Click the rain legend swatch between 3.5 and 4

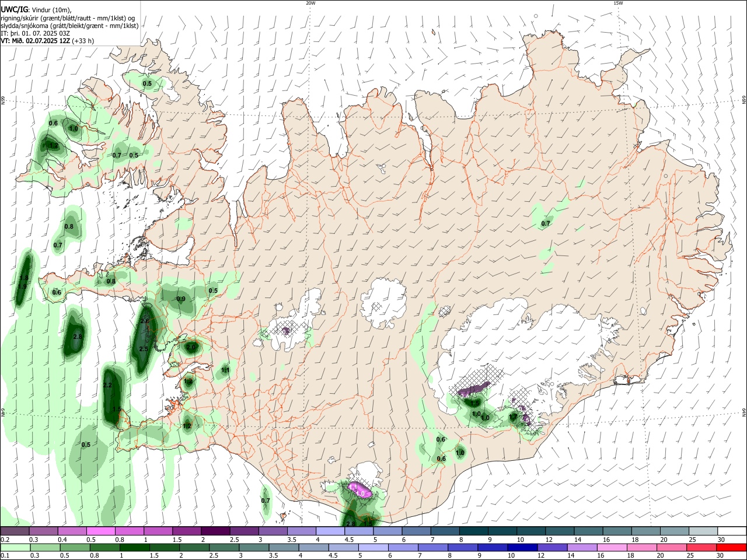(x=283, y=548)
